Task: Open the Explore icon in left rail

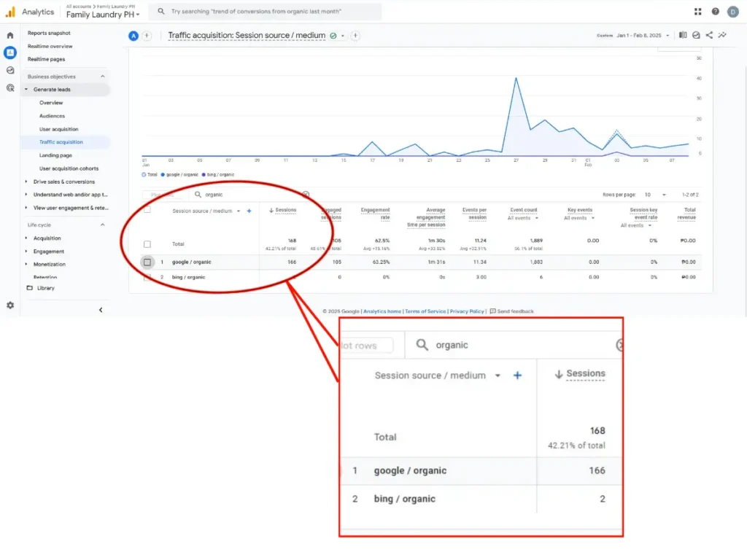Action: coord(10,71)
